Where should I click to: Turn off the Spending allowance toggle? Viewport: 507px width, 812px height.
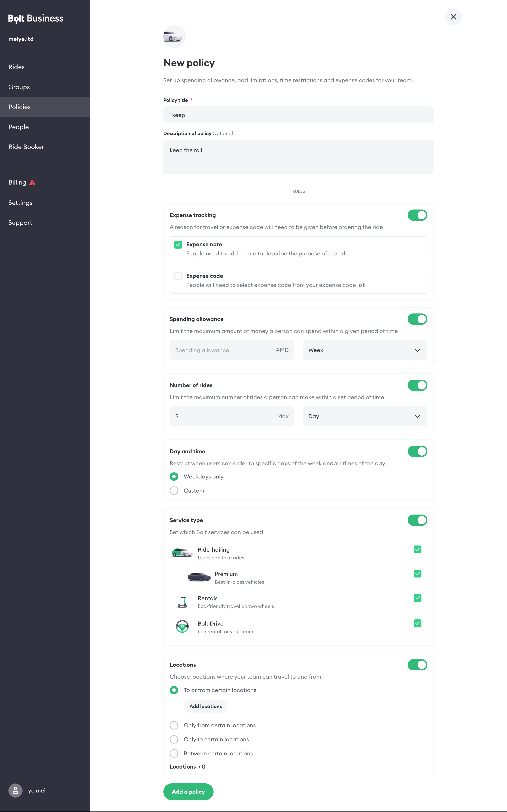(417, 319)
